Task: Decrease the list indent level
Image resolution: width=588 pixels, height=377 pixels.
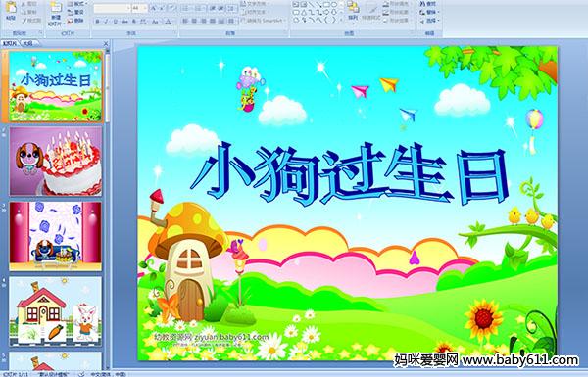Action: coord(213,8)
